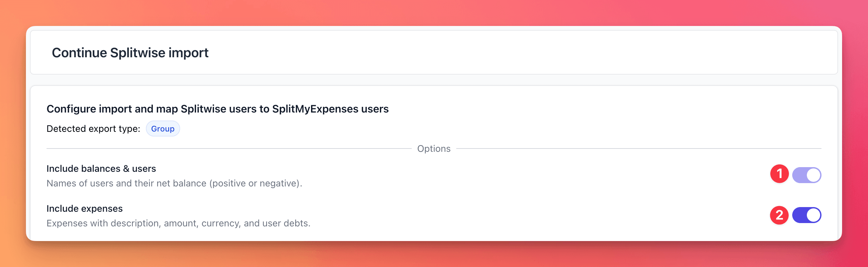This screenshot has width=868, height=267.
Task: Click the blue Group export type badge
Action: pos(163,129)
